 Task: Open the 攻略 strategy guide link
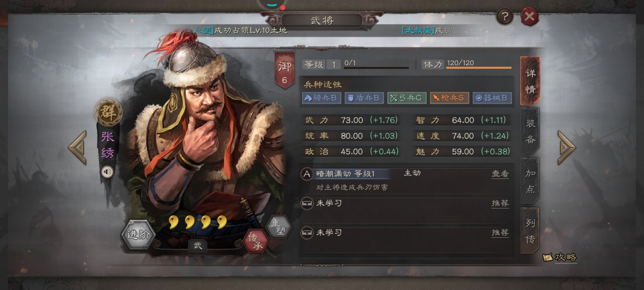(560, 257)
